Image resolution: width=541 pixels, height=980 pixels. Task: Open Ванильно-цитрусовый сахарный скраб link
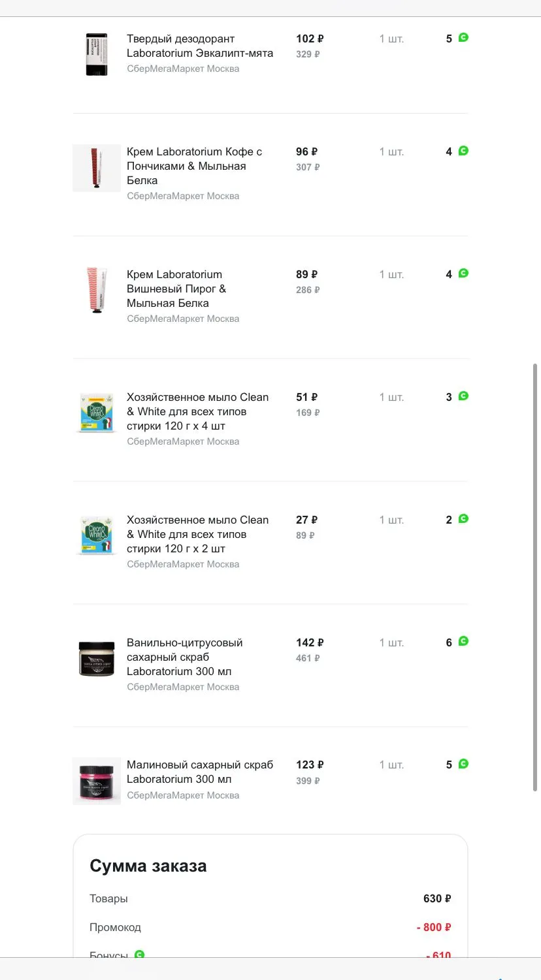coord(185,657)
